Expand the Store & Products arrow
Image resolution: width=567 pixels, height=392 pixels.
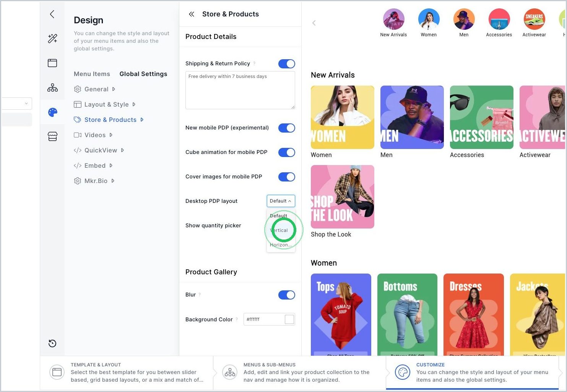pos(142,120)
